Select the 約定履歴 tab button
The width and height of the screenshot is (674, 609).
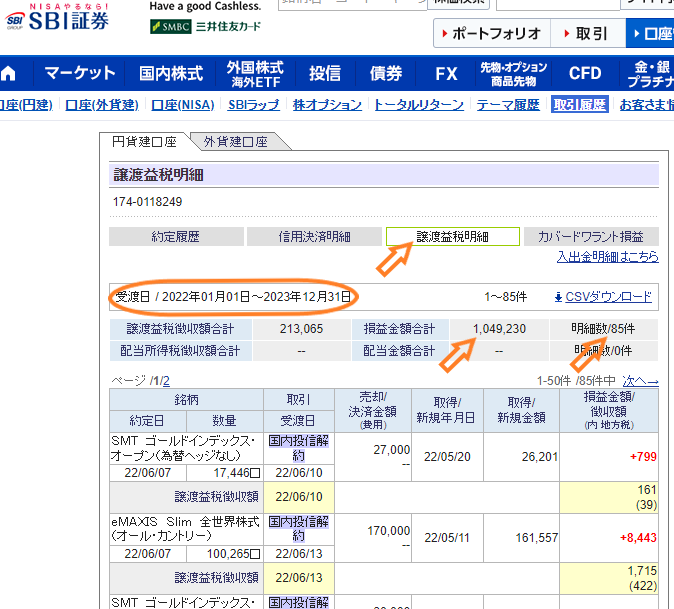point(176,237)
